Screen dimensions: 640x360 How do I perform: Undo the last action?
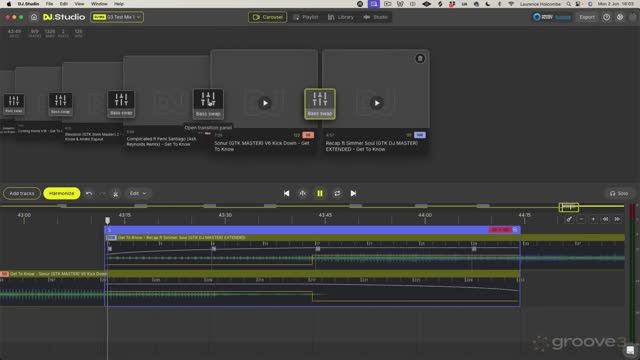(x=89, y=193)
